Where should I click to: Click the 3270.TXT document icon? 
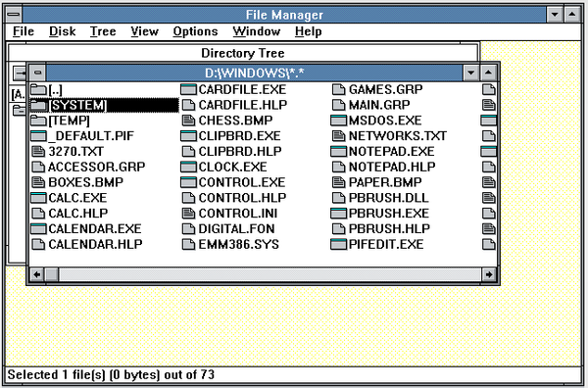tap(38, 152)
